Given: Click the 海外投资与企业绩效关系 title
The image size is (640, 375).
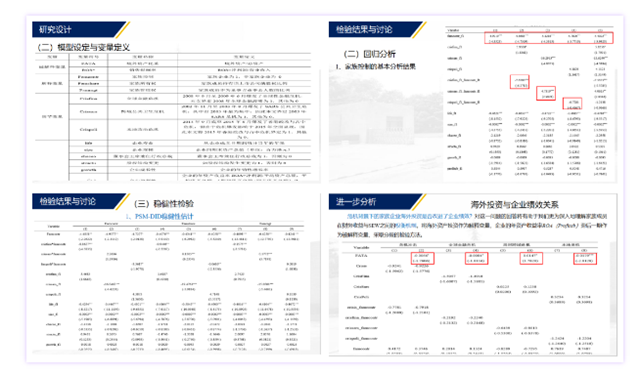Looking at the screenshot, I should point(514,204).
